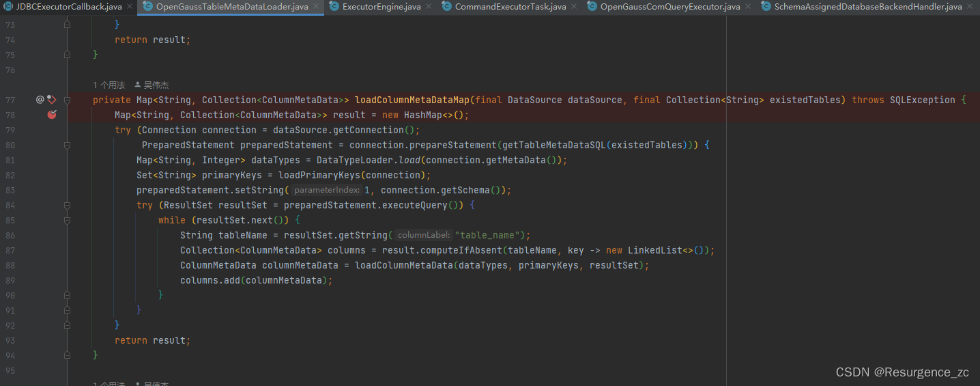This screenshot has width=980, height=386.
Task: Remove the method breakpoint on line 77
Action: coord(52,100)
